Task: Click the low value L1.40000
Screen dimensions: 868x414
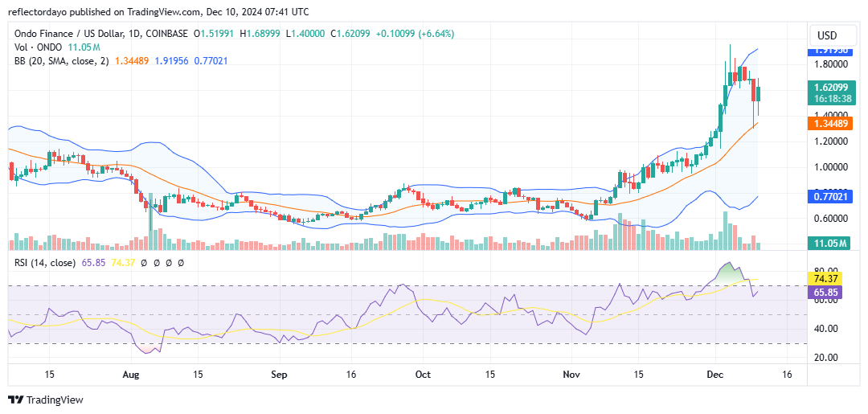Action: click(305, 34)
